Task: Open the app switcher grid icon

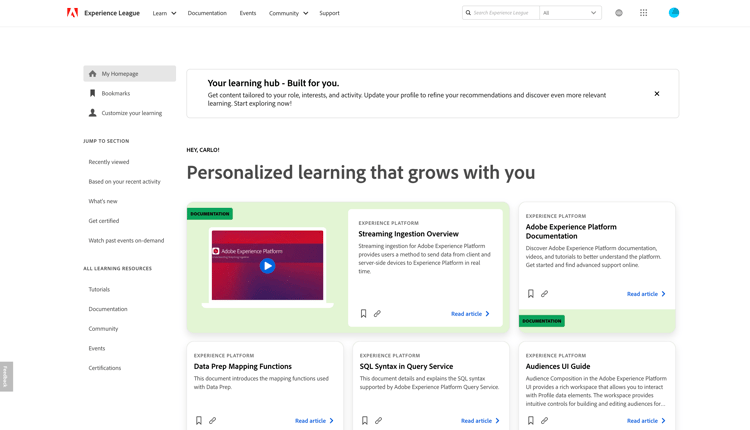Action: click(643, 13)
